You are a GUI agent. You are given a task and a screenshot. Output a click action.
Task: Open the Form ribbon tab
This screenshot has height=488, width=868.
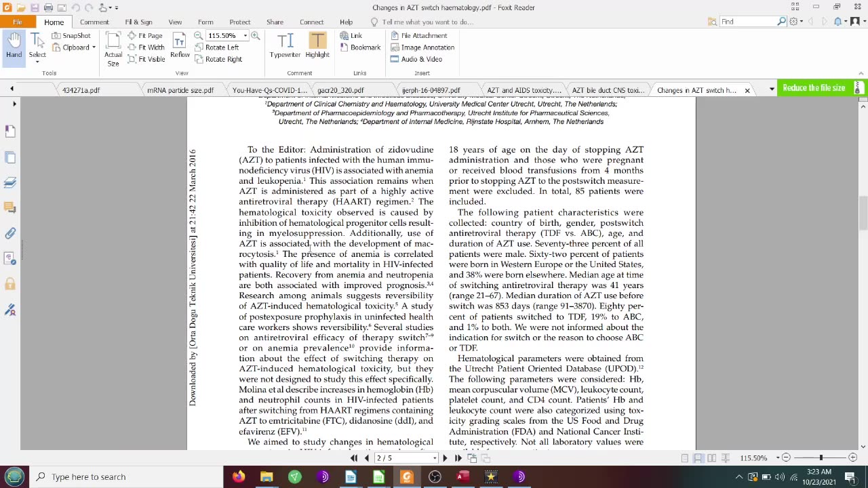click(x=205, y=22)
